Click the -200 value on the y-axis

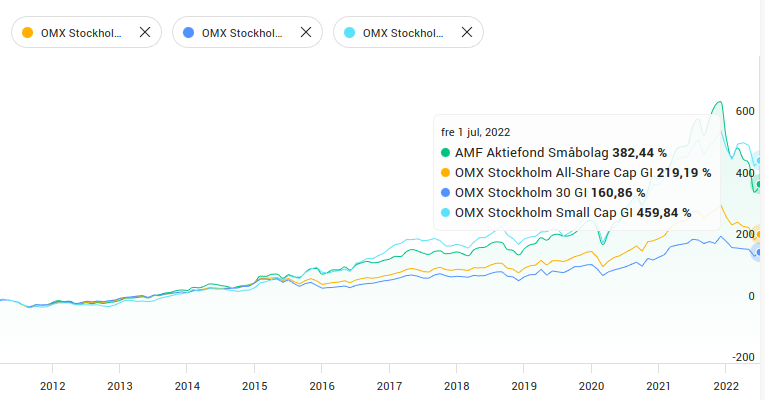point(744,357)
